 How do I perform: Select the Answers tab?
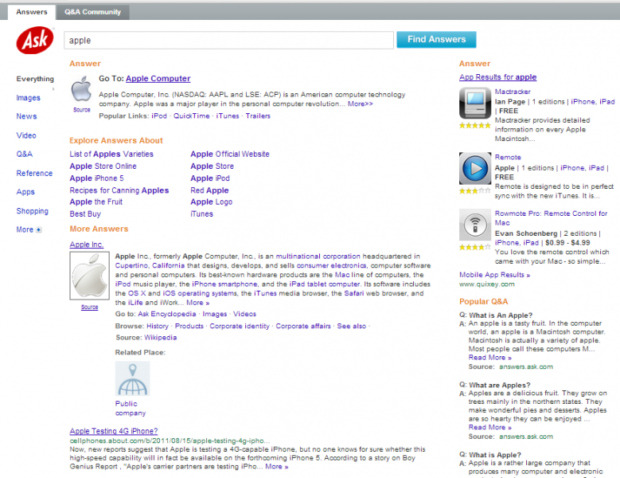tap(32, 12)
